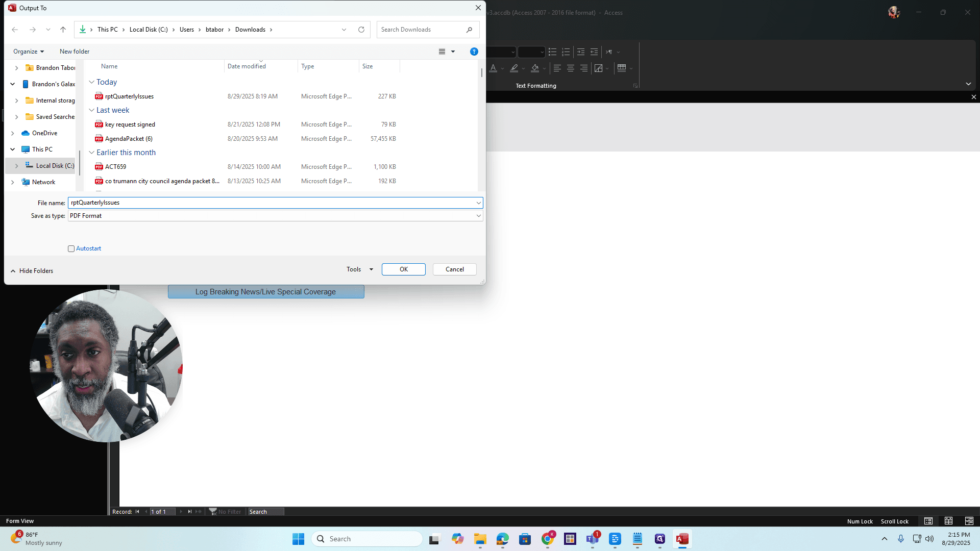Open the Save as type dropdown

pos(275,216)
